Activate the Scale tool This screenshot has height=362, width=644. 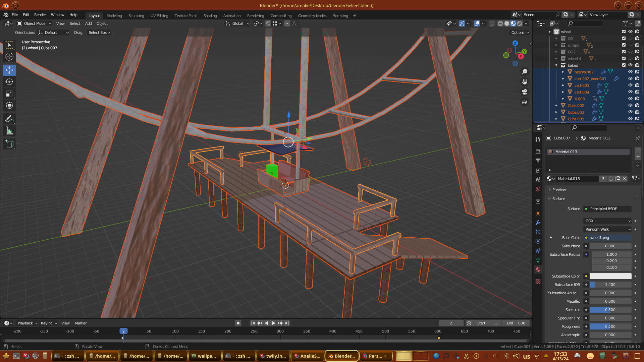pyautogui.click(x=9, y=94)
